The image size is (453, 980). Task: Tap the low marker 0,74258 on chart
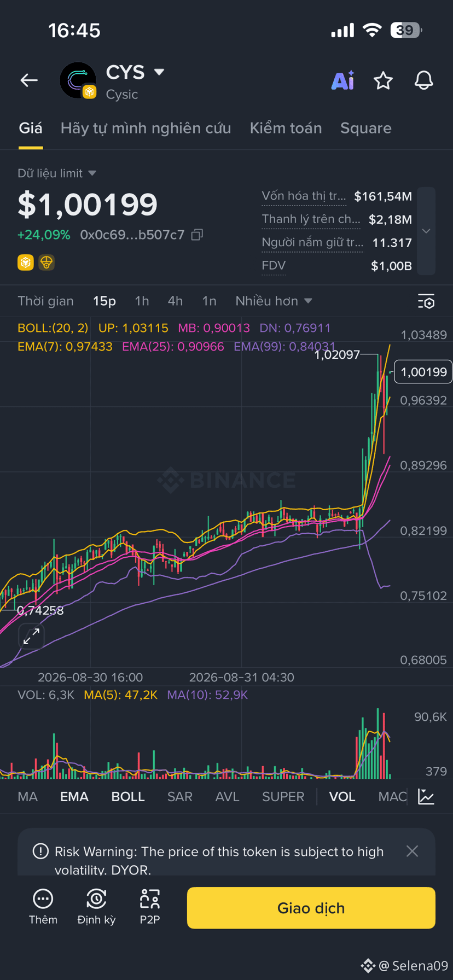coord(40,610)
